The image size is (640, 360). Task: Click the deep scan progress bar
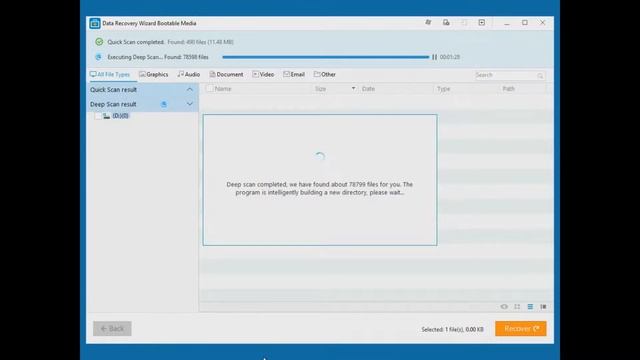(x=326, y=57)
